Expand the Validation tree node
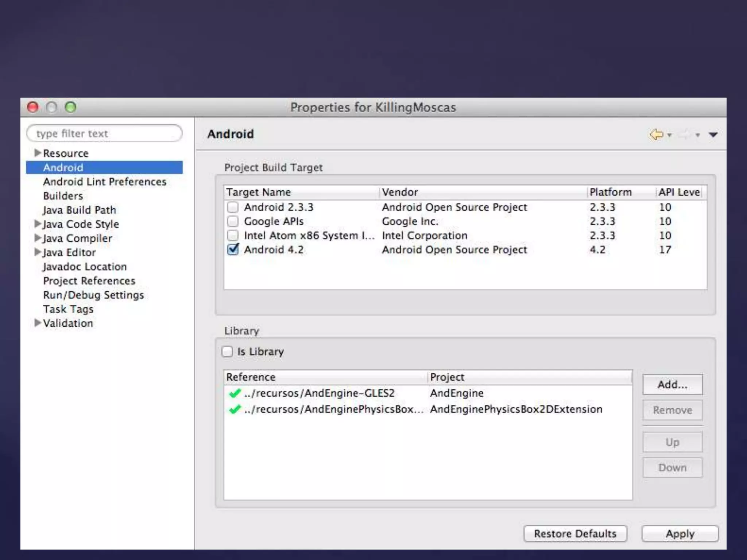 (37, 323)
